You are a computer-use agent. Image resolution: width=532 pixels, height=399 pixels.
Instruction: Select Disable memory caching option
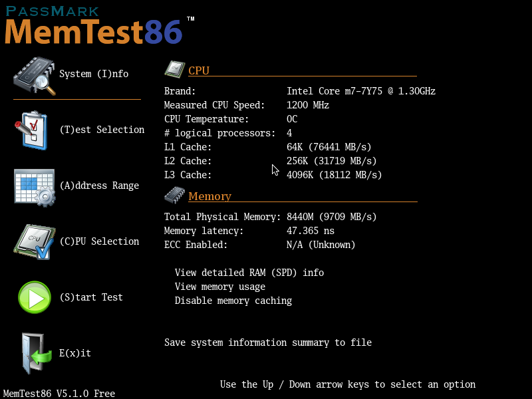233,301
